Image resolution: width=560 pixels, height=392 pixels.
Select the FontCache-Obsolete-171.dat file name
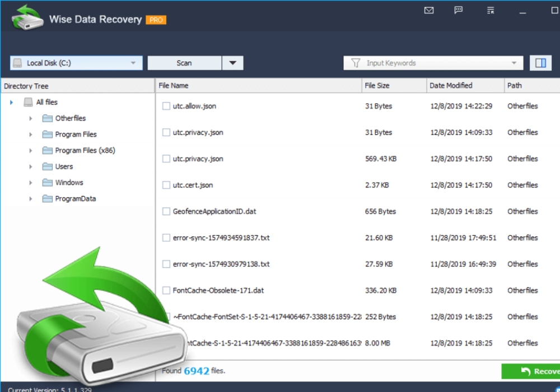pos(218,290)
